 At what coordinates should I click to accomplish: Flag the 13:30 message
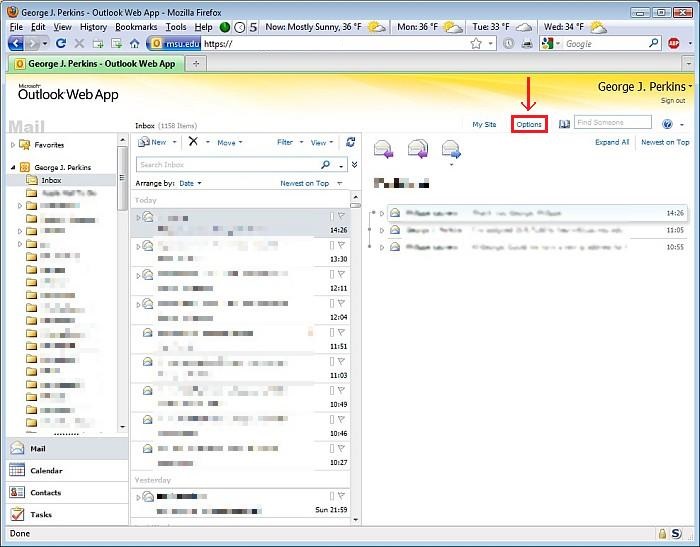[x=342, y=245]
